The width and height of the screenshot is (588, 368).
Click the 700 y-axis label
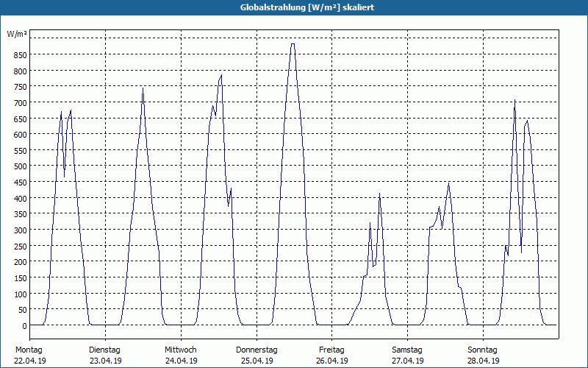[x=21, y=102]
